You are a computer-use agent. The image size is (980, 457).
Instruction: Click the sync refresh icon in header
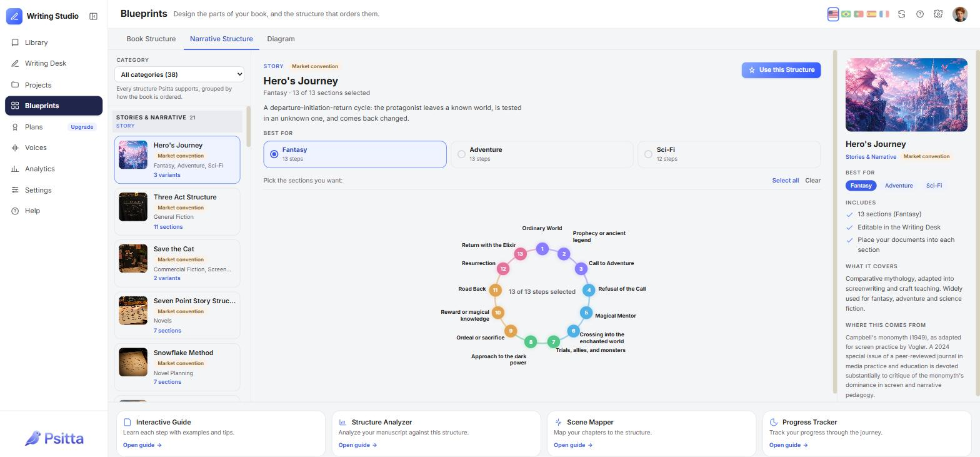point(901,14)
